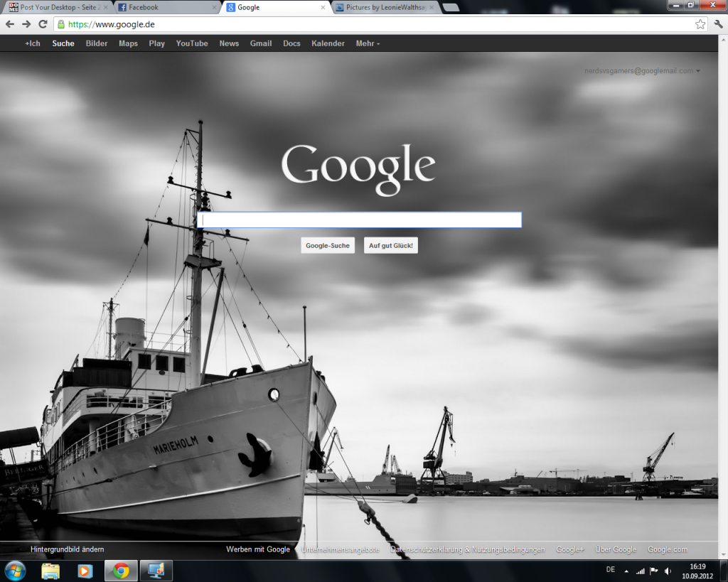
Task: Click the browser forward arrow
Action: click(26, 24)
